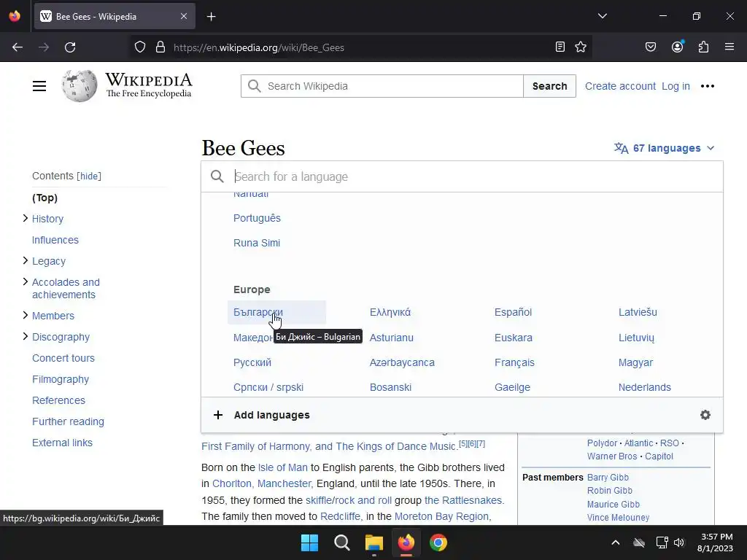Click the browser URL address bar
Screen dimensions: 747x560
[x=362, y=47]
